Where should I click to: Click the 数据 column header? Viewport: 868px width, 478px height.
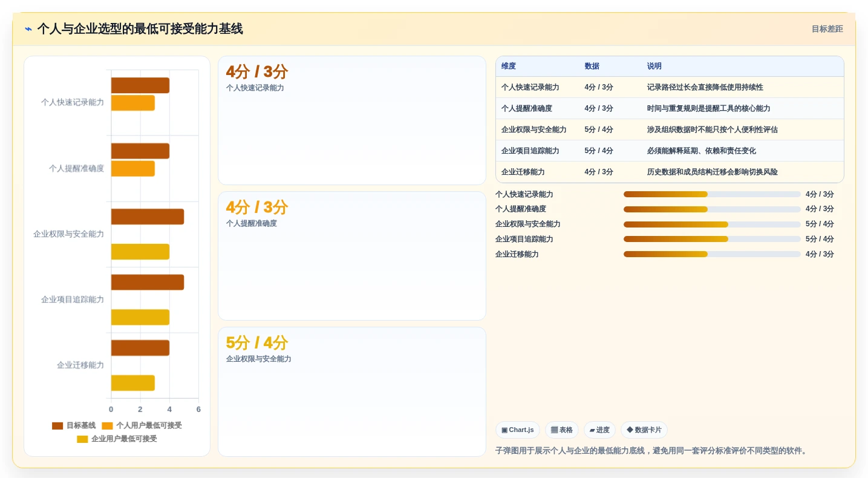click(x=592, y=66)
